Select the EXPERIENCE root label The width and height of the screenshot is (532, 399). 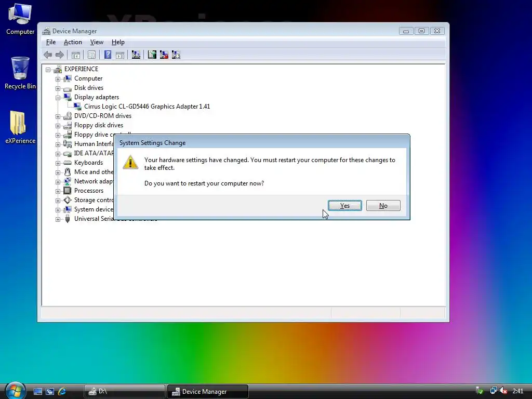click(81, 69)
